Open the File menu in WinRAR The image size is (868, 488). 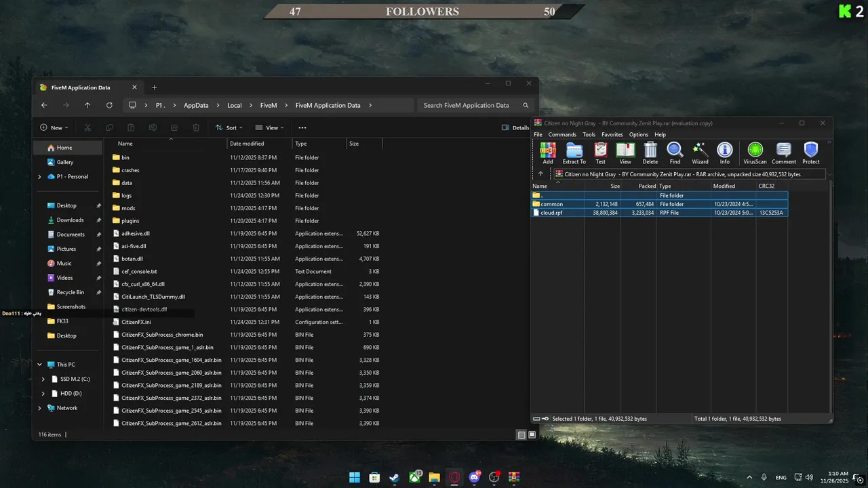(538, 134)
